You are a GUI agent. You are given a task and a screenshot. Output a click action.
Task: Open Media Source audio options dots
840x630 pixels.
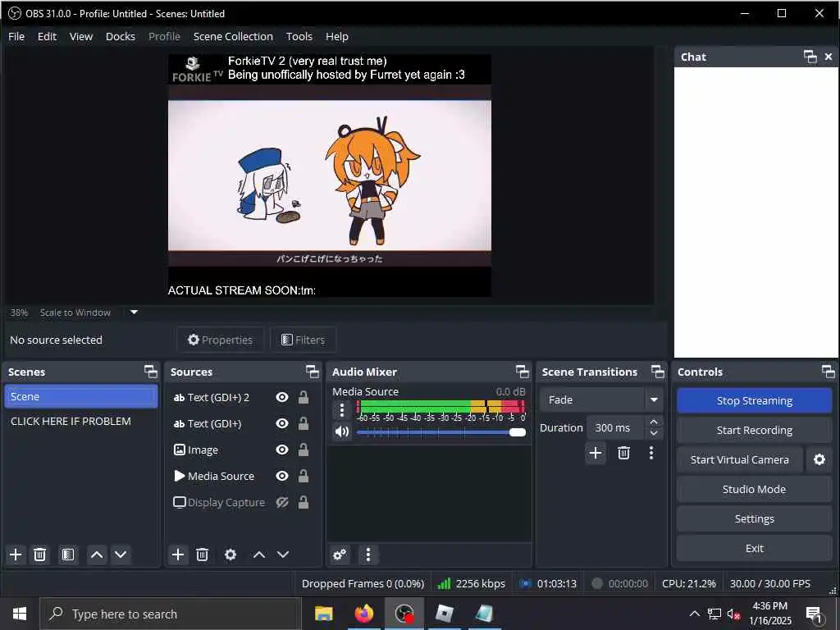coord(342,410)
